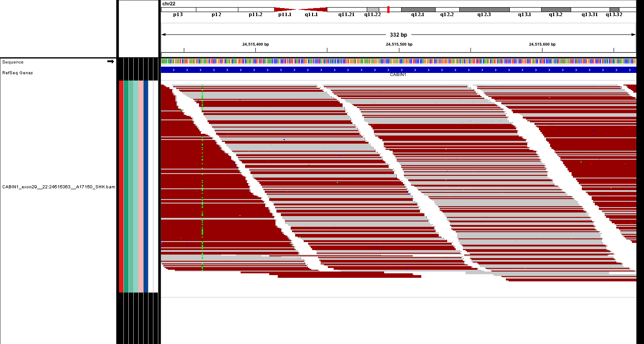This screenshot has height=344, width=644.
Task: Select the Sequence track name
Action: click(x=13, y=62)
